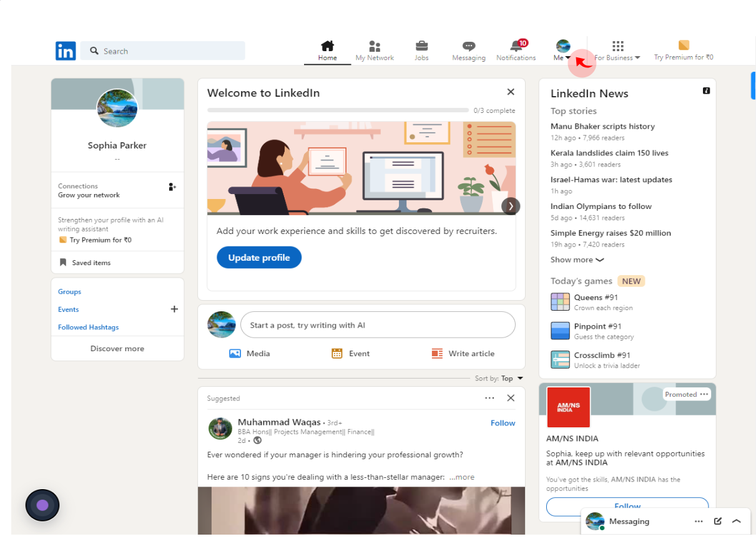
Task: Open Muhammad Waqas profile name
Action: click(279, 422)
